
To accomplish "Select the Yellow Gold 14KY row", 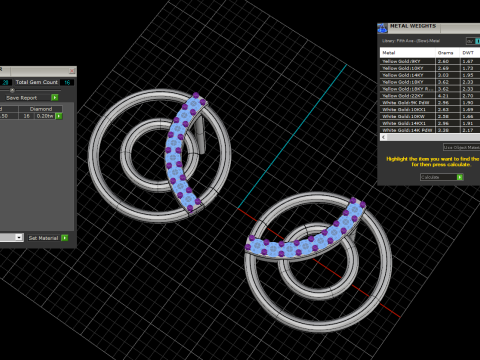I will pyautogui.click(x=430, y=75).
